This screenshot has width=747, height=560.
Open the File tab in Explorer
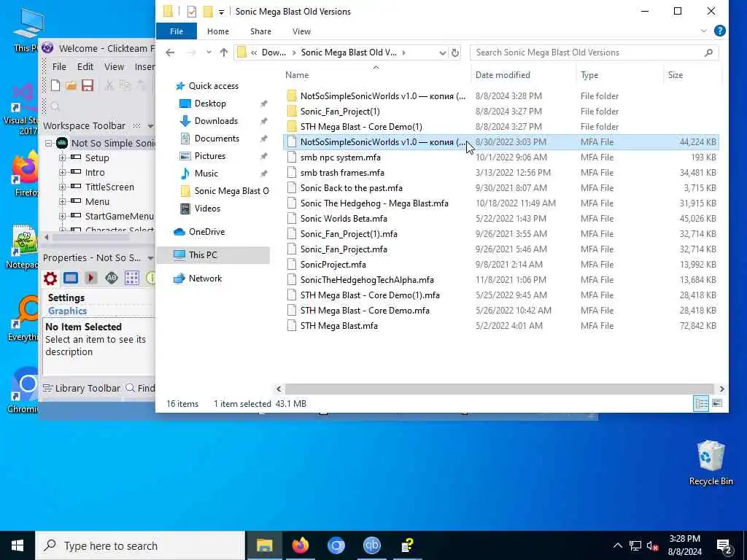[x=177, y=31]
